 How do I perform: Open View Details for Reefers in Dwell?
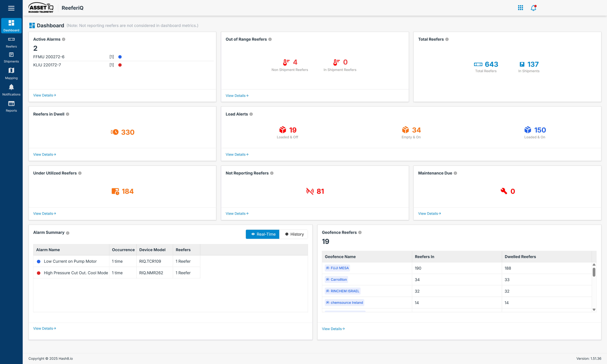point(44,154)
